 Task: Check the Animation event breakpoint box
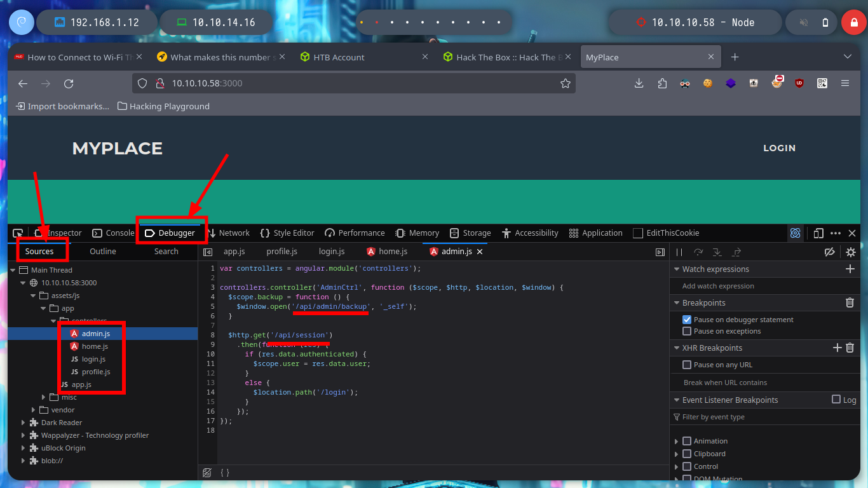(x=687, y=441)
